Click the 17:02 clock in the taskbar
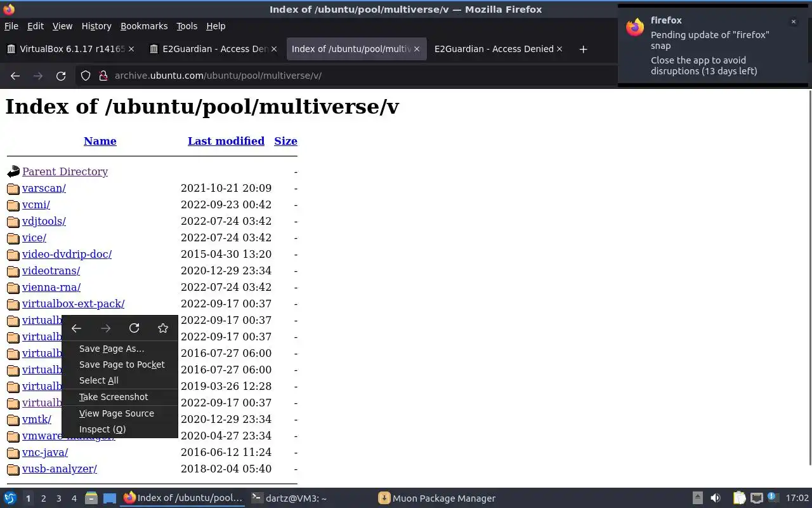This screenshot has width=812, height=508. [797, 498]
